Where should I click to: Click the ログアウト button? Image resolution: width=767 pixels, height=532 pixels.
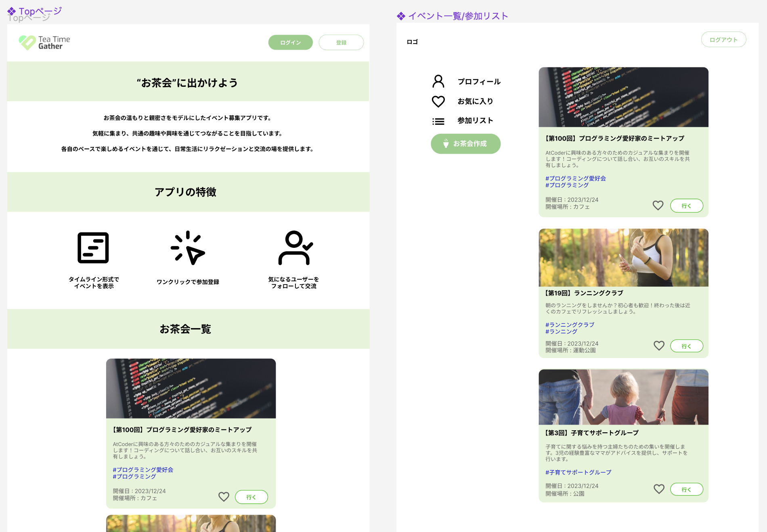tap(723, 39)
